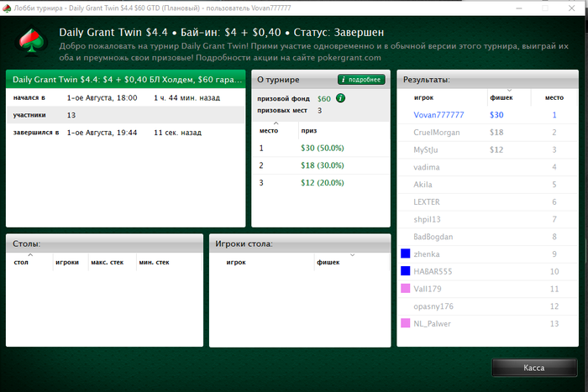The width and height of the screenshot is (588, 392).
Task: Click the начался в start time row
Action: pyautogui.click(x=126, y=98)
